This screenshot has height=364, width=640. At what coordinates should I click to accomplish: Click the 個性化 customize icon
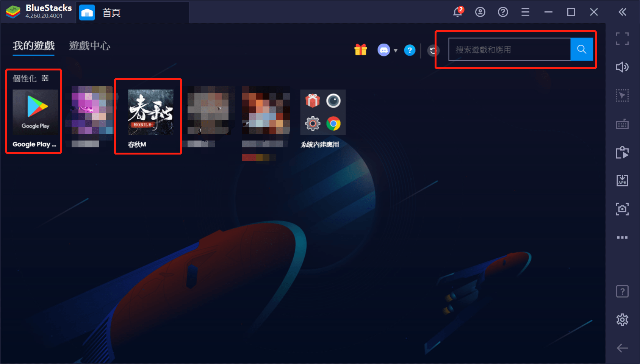pyautogui.click(x=45, y=78)
